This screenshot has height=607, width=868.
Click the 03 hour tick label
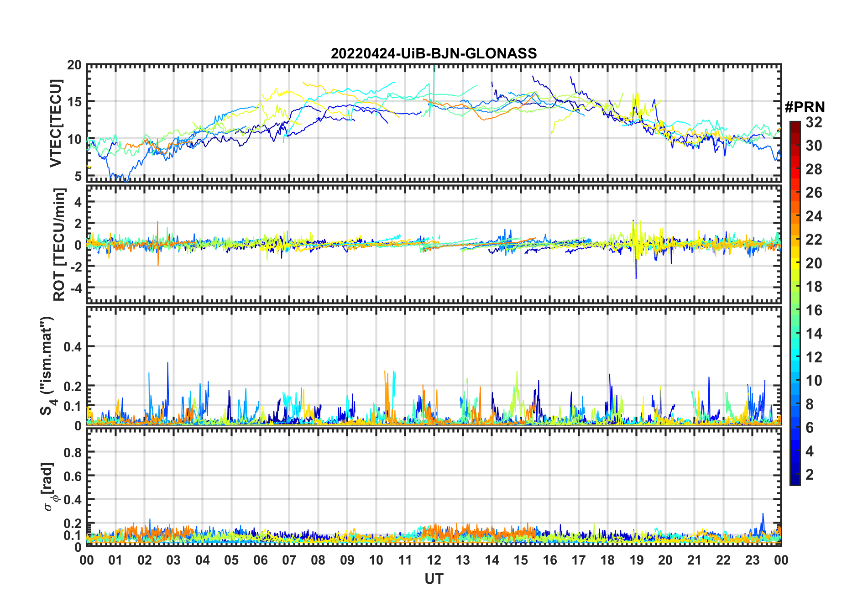click(x=173, y=560)
